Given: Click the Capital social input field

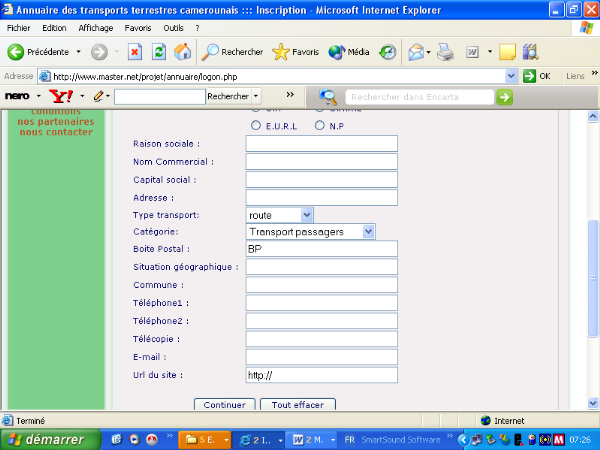Looking at the screenshot, I should pos(321,179).
